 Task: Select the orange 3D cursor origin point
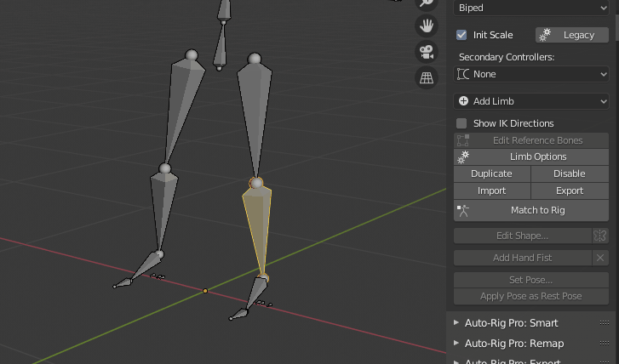click(x=205, y=291)
